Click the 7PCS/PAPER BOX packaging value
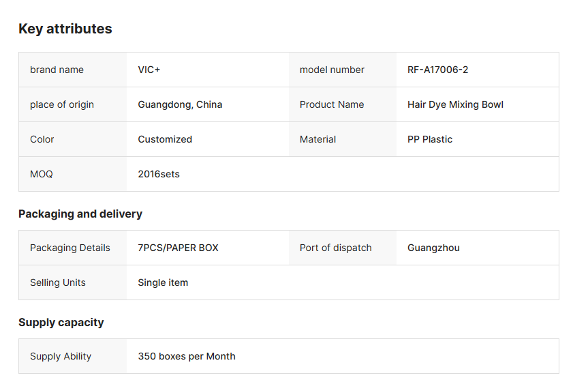This screenshot has height=380, width=588. (178, 248)
